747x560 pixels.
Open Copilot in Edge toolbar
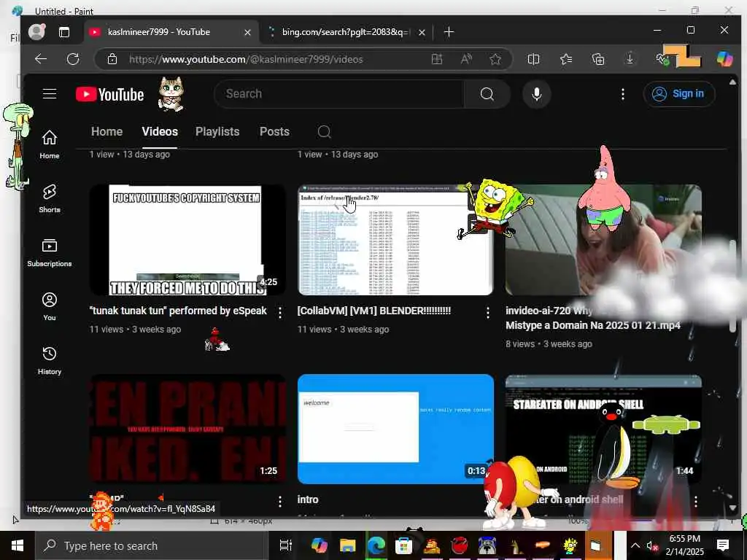tap(724, 59)
